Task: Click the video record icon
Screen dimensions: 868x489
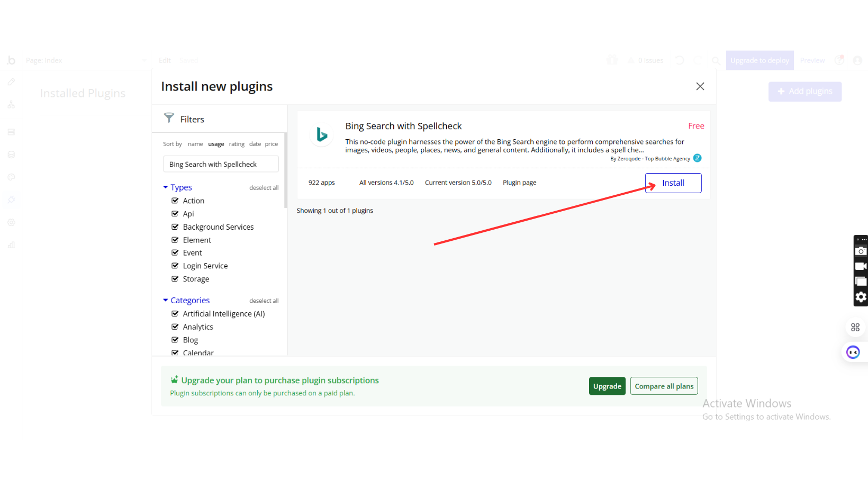Action: [x=861, y=266]
